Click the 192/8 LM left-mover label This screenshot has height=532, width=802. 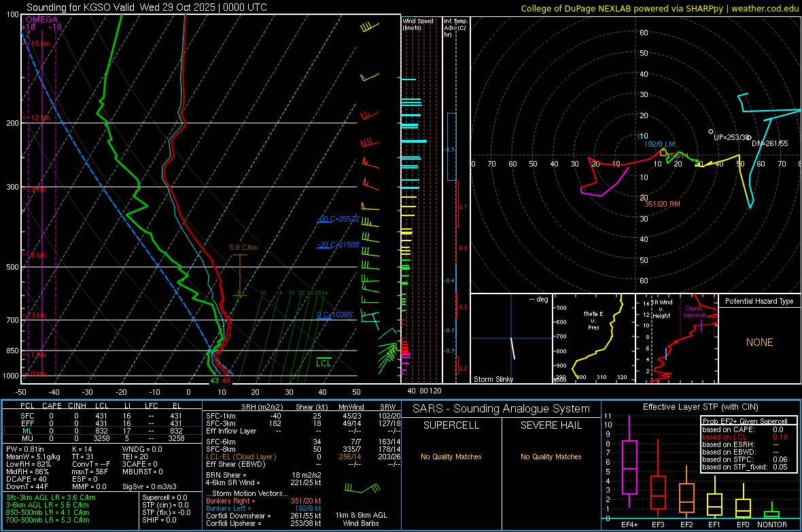click(659, 144)
